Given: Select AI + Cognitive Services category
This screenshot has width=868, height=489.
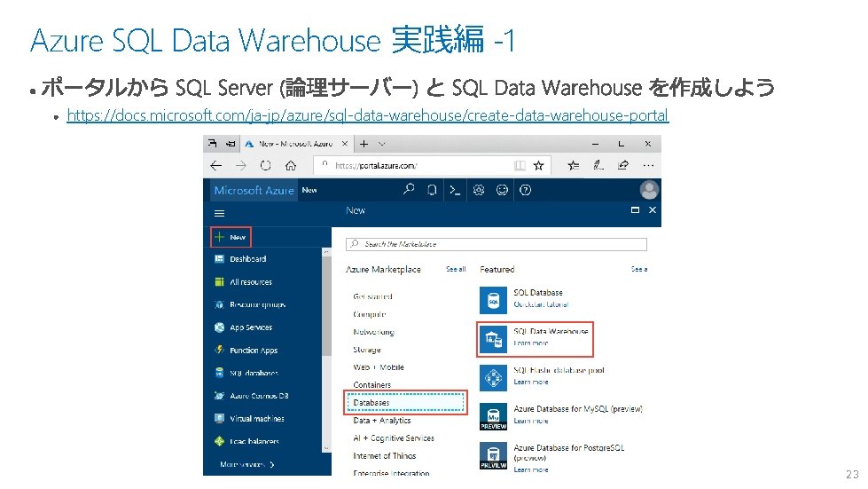Looking at the screenshot, I should click(x=394, y=438).
